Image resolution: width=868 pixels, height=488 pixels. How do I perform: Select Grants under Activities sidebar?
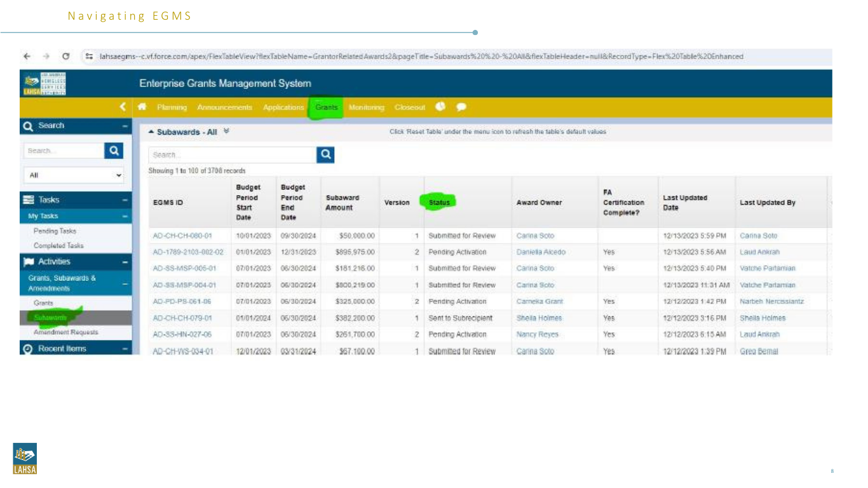click(x=43, y=303)
